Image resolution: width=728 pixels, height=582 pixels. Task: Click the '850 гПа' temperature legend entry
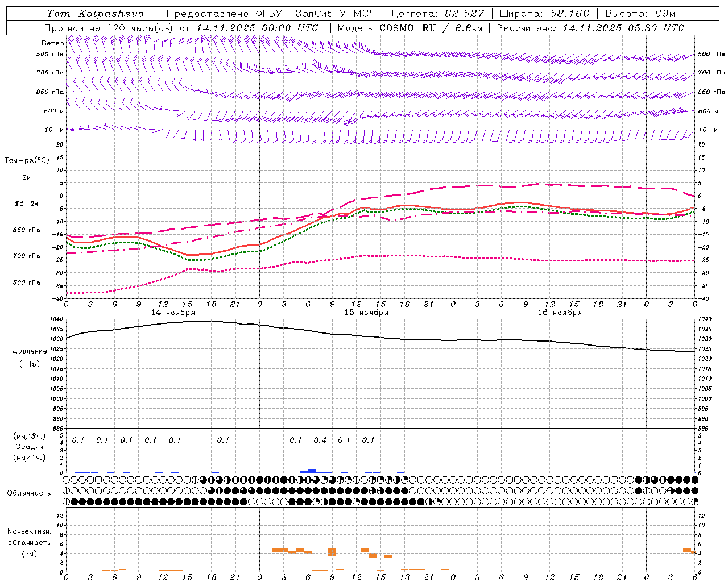click(26, 230)
